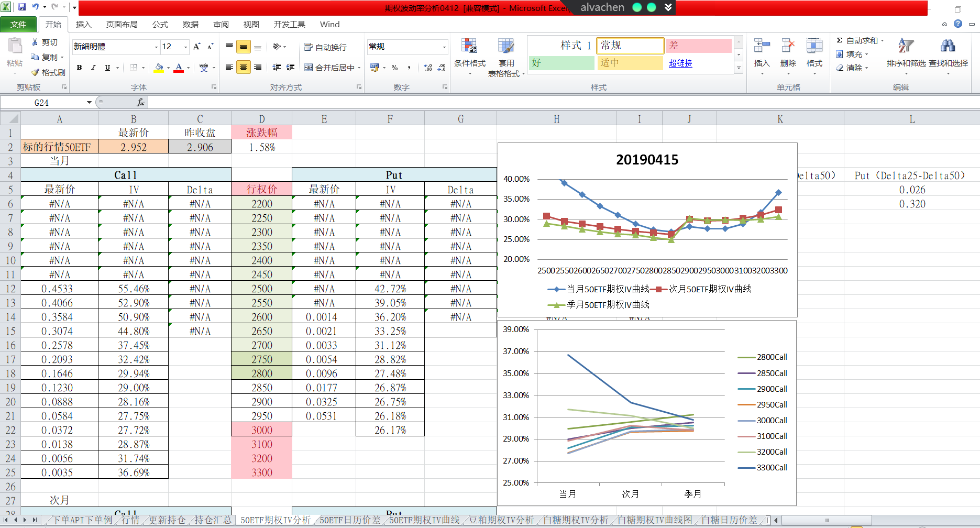Click the percent style button
This screenshot has height=528, width=980.
[x=395, y=68]
